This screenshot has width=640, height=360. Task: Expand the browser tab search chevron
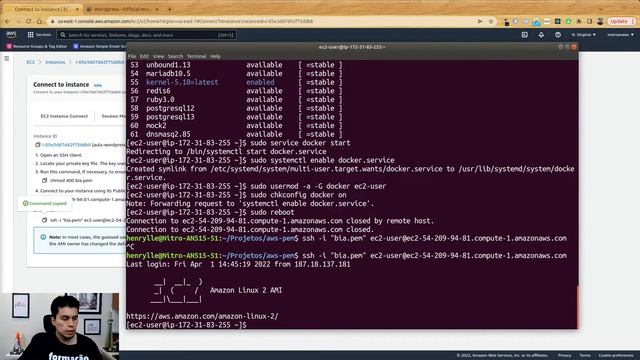(600, 9)
